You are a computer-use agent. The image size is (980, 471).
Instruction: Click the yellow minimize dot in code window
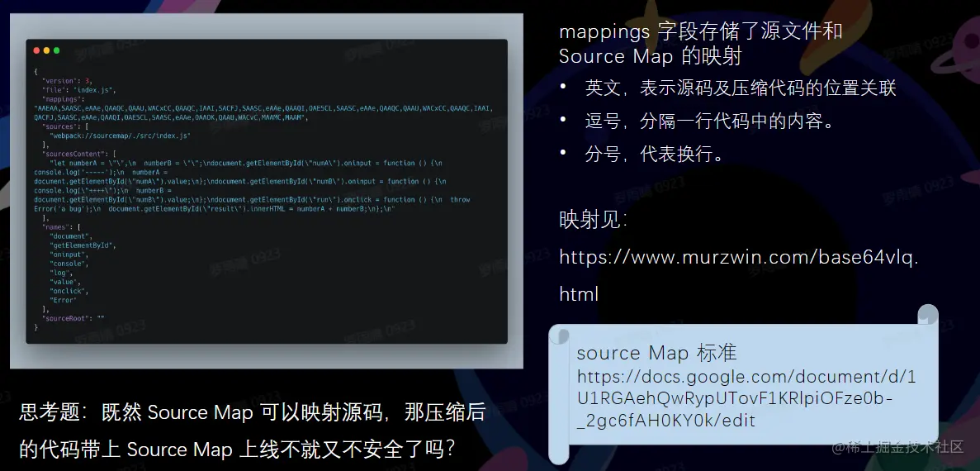[x=46, y=50]
